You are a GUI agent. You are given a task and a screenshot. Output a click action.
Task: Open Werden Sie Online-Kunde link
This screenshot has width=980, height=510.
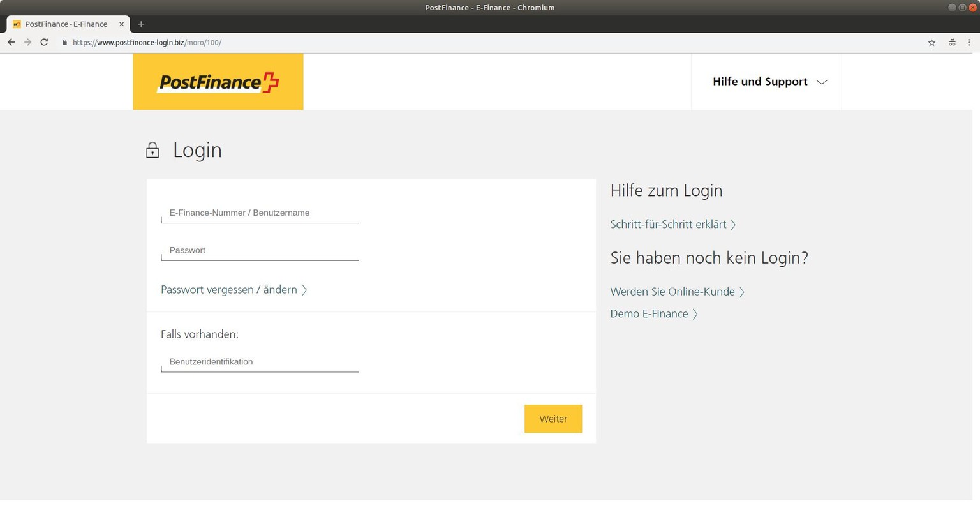point(678,292)
